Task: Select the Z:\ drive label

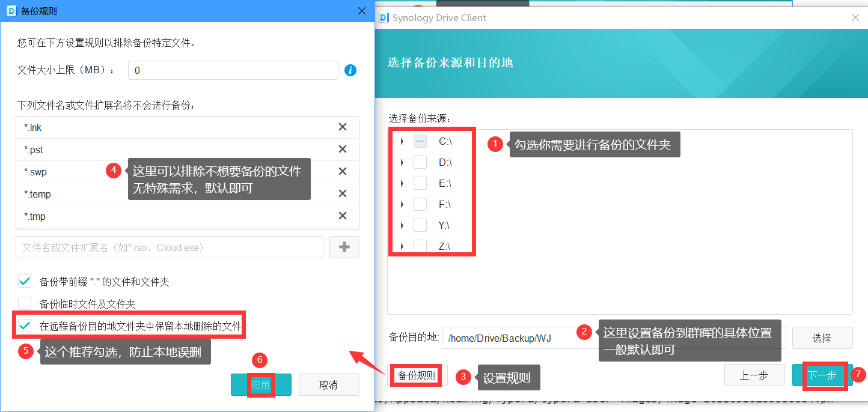Action: pos(445,246)
